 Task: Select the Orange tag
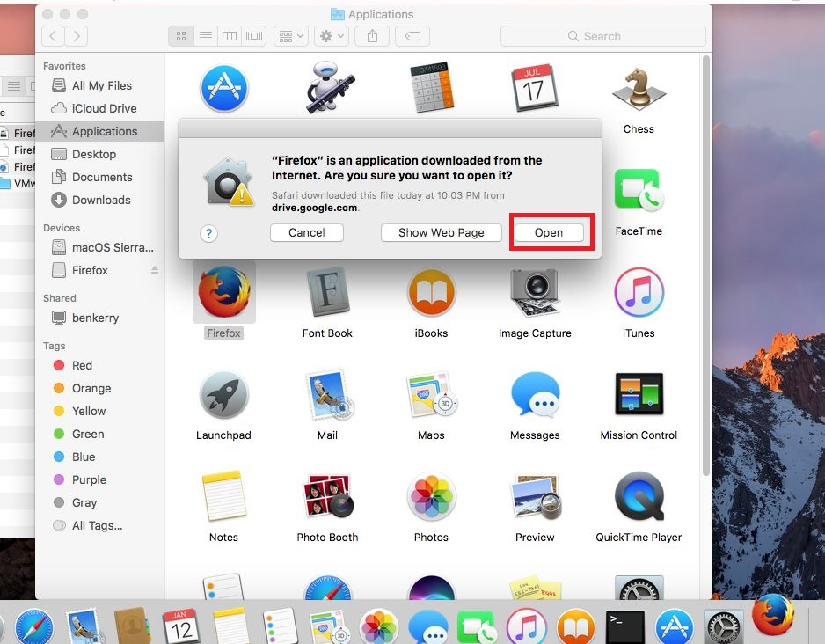pyautogui.click(x=100, y=388)
